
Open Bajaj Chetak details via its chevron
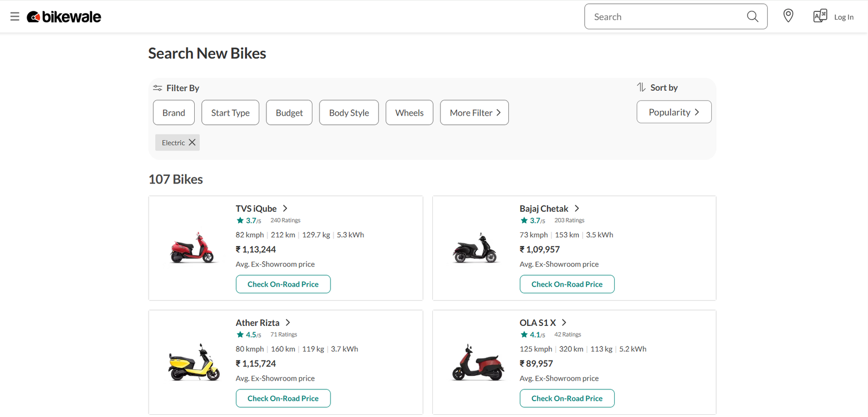[577, 208]
